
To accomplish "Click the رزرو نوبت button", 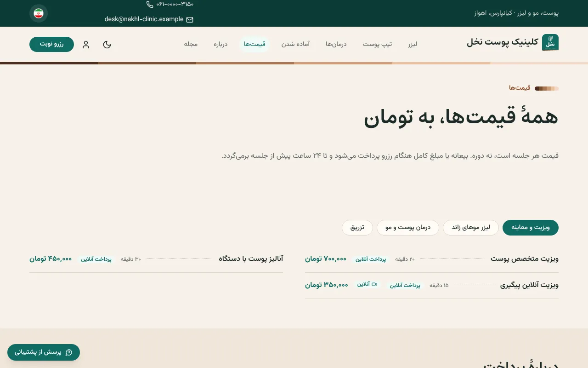I will click(x=51, y=44).
